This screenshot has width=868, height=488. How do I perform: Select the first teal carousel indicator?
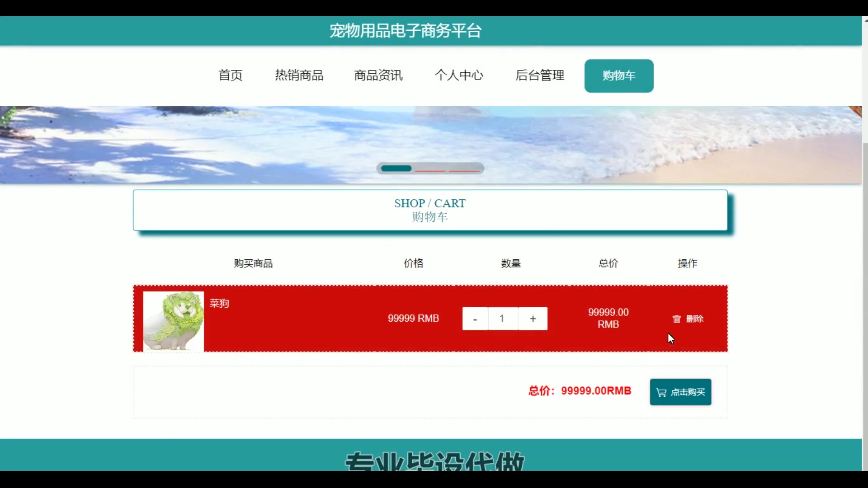[x=396, y=169]
